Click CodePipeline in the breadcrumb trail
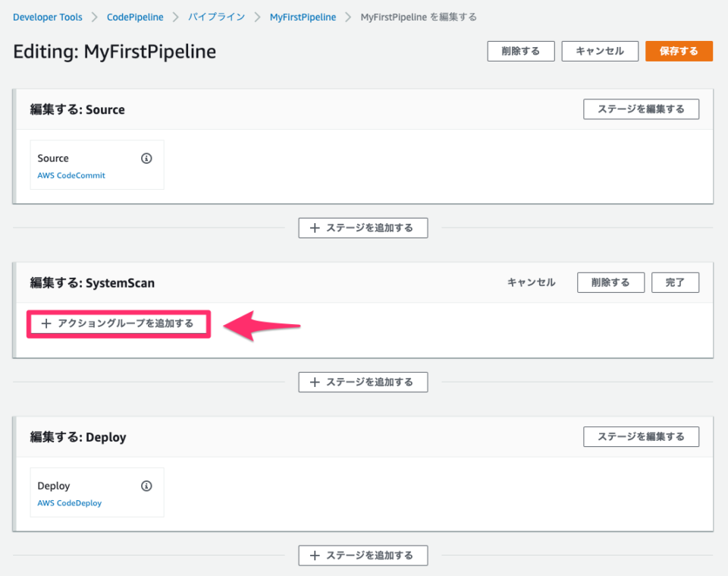Image resolution: width=728 pixels, height=576 pixels. 135,17
